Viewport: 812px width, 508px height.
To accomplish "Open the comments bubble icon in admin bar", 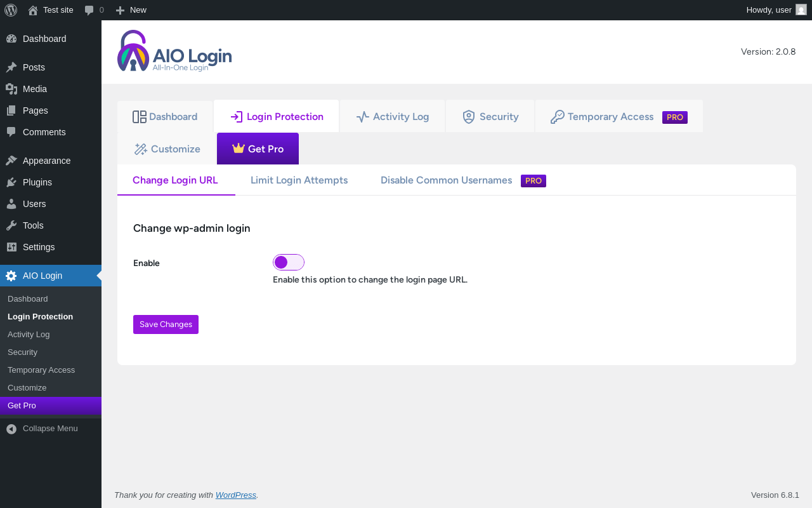I will (x=89, y=10).
